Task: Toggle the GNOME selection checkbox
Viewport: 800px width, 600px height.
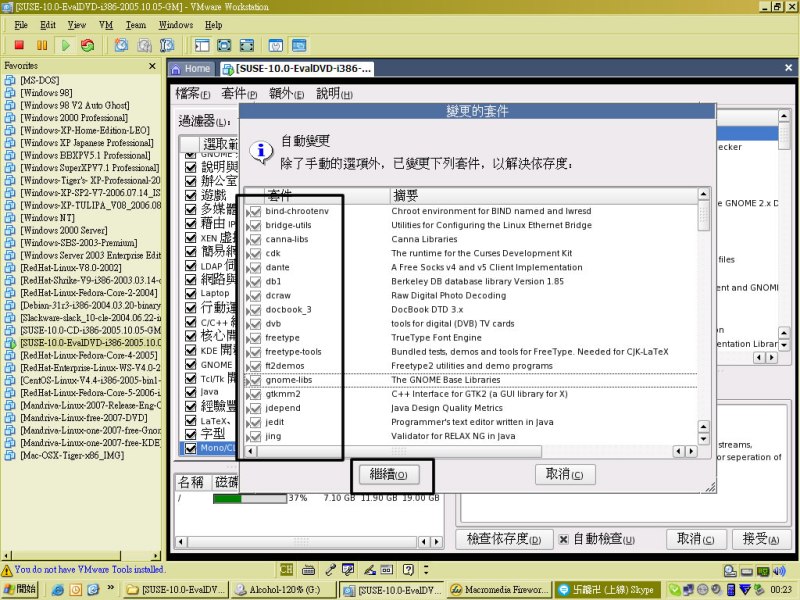Action: [191, 364]
